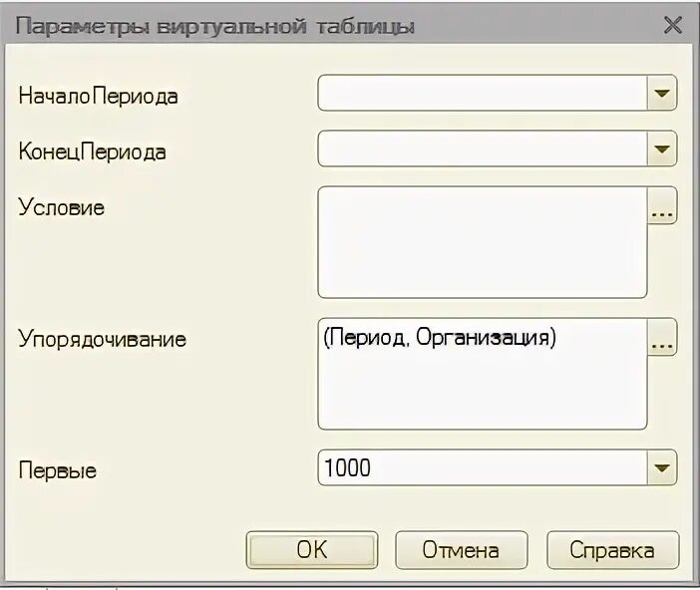
Task: Click the Первые label
Action: (x=58, y=470)
